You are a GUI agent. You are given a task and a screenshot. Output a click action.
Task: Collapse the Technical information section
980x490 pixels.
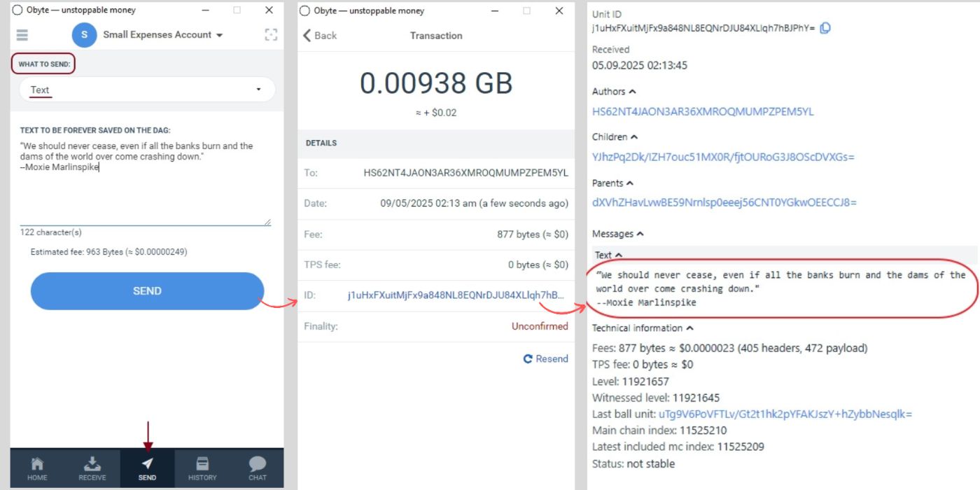pyautogui.click(x=643, y=328)
